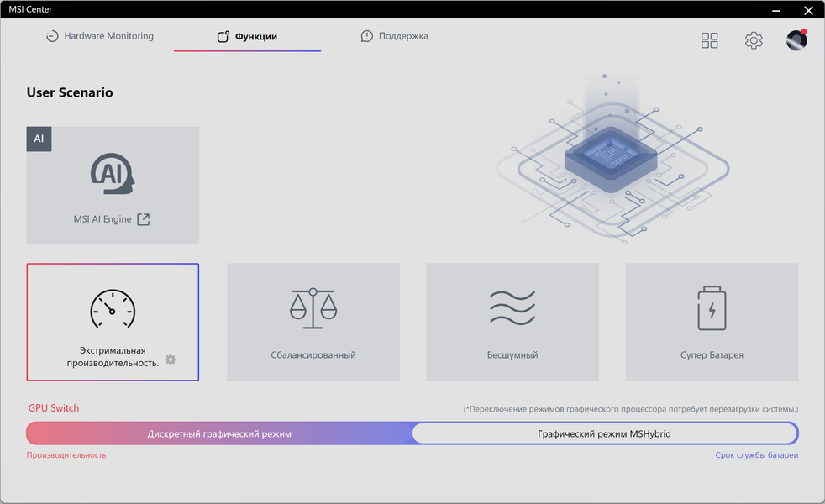Click the Срок службы батареи label
The image size is (825, 504).
[x=757, y=455]
